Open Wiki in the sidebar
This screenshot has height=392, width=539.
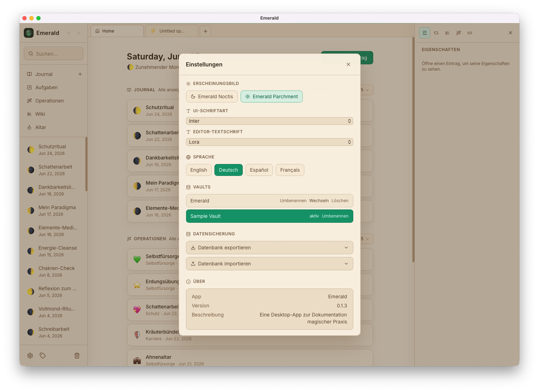[x=40, y=114]
